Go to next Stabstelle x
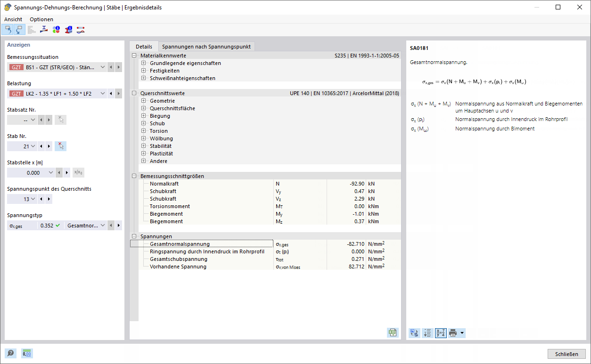 coord(66,172)
